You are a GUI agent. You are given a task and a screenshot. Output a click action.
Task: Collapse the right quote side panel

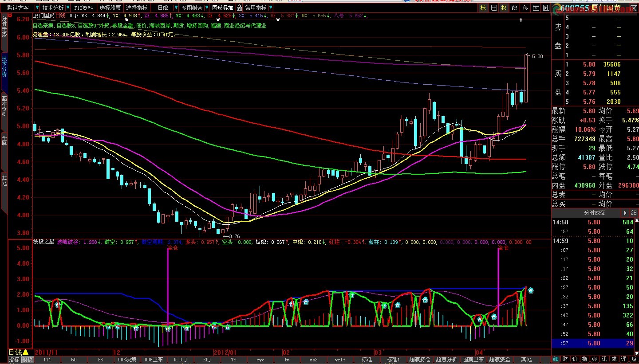[545, 8]
